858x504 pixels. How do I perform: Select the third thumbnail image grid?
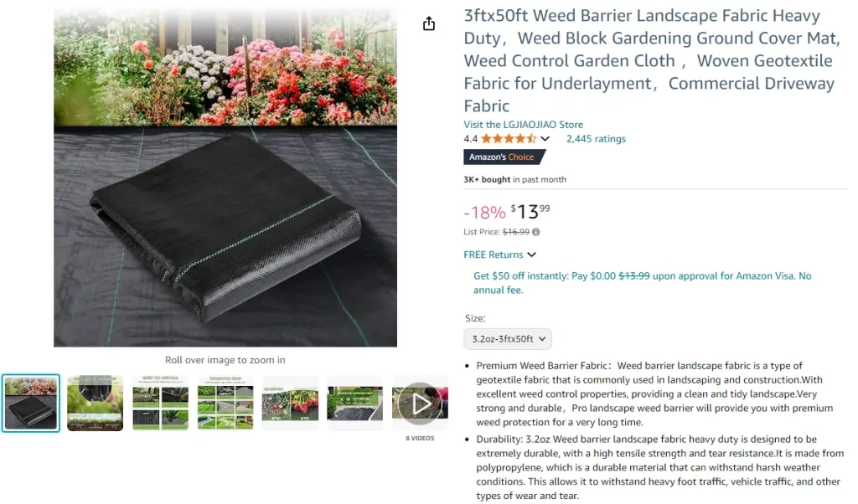coord(160,404)
